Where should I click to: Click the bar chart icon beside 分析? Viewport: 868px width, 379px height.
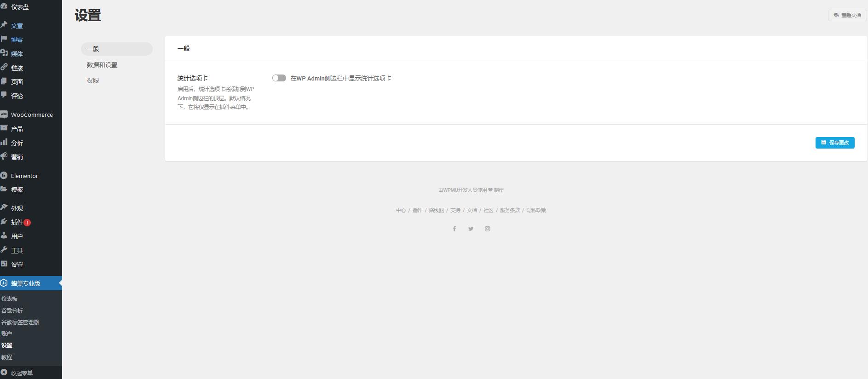pyautogui.click(x=4, y=142)
